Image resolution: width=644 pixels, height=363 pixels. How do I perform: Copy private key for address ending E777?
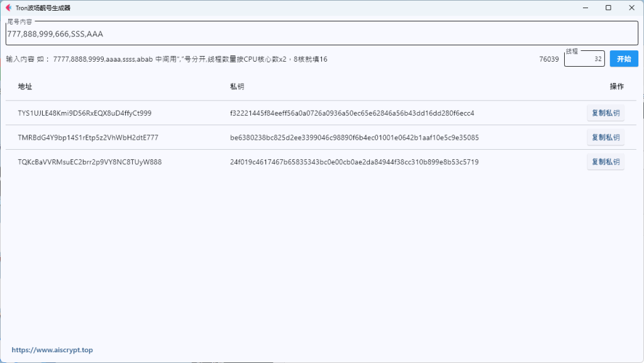point(606,138)
